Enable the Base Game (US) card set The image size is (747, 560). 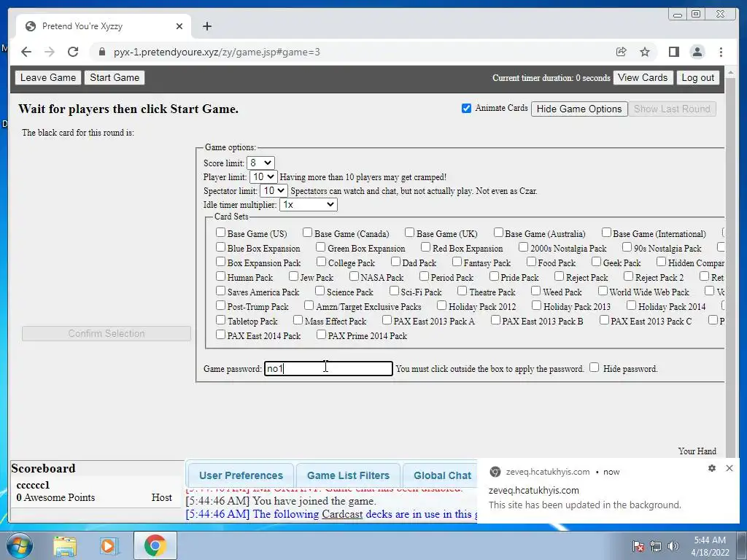click(x=220, y=233)
